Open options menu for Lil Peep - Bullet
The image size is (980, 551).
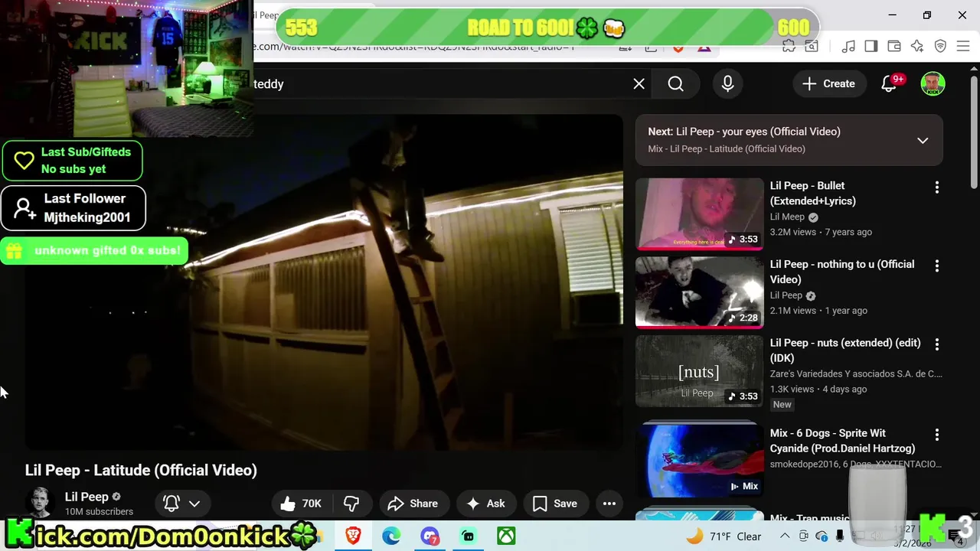tap(936, 187)
